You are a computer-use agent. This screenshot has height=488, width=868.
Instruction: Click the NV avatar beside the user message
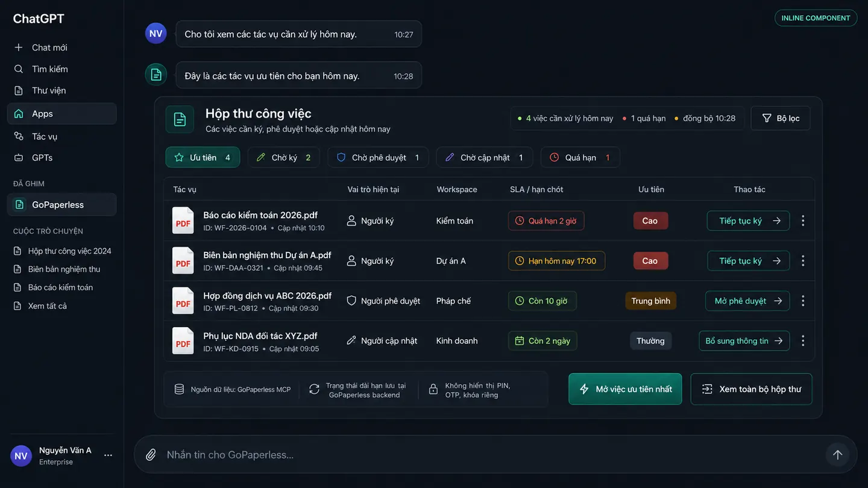[x=156, y=33]
